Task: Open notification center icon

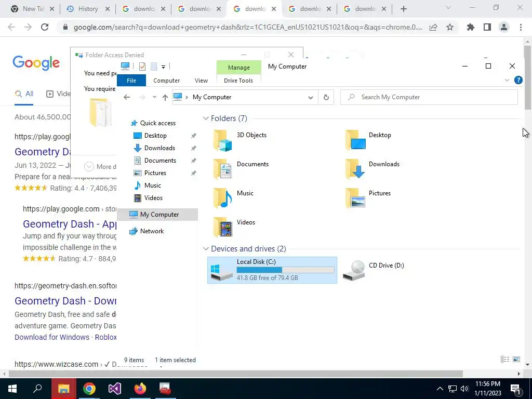Action: coord(515,389)
